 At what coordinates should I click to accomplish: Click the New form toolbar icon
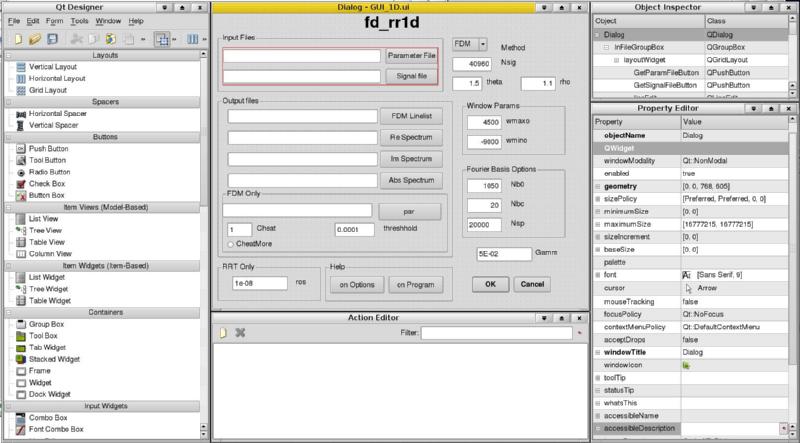18,39
